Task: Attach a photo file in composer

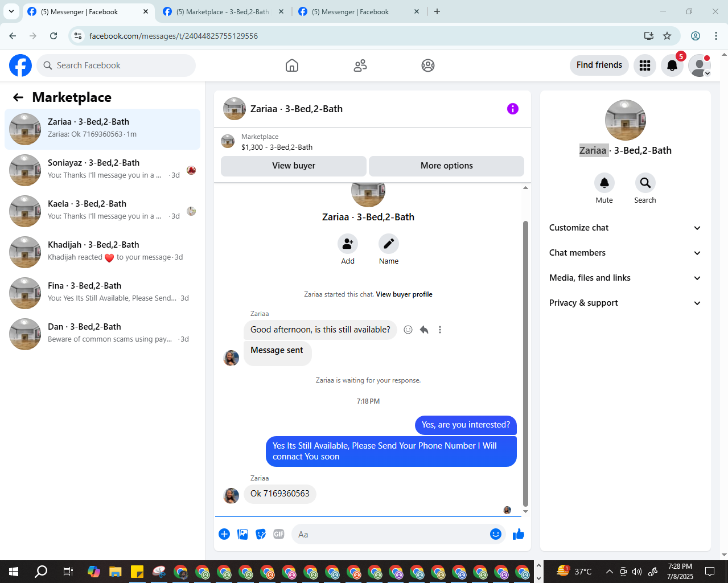Action: coord(242,534)
